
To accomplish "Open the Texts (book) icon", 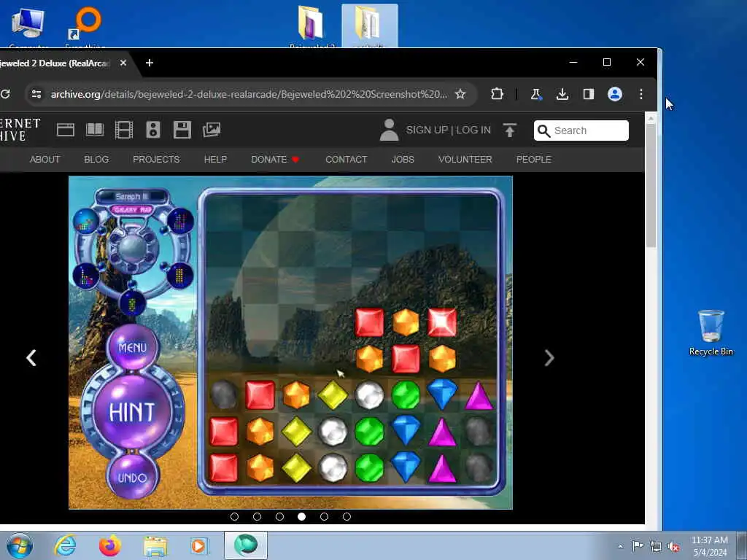I will coord(94,130).
